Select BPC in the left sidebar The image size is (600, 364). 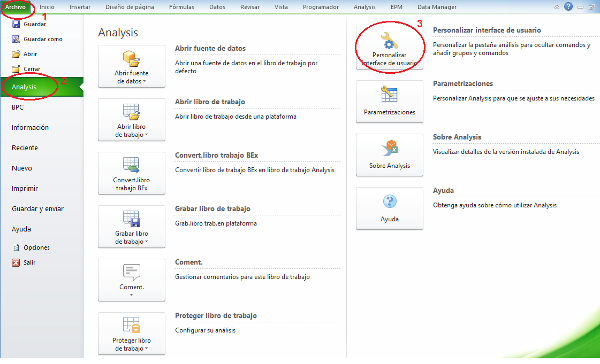[18, 107]
